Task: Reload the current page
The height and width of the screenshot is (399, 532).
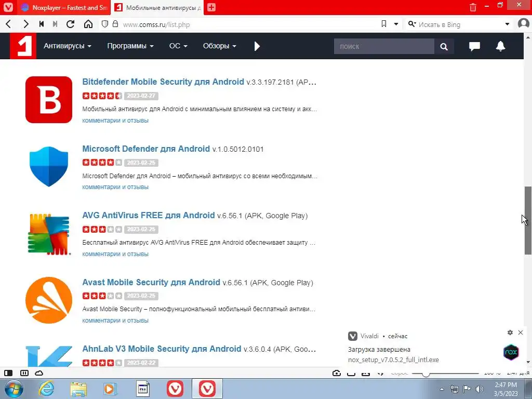Action: click(70, 24)
